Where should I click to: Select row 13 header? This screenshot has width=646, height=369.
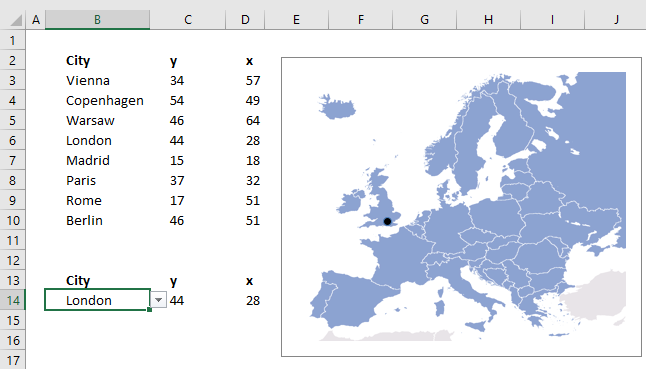(x=13, y=280)
